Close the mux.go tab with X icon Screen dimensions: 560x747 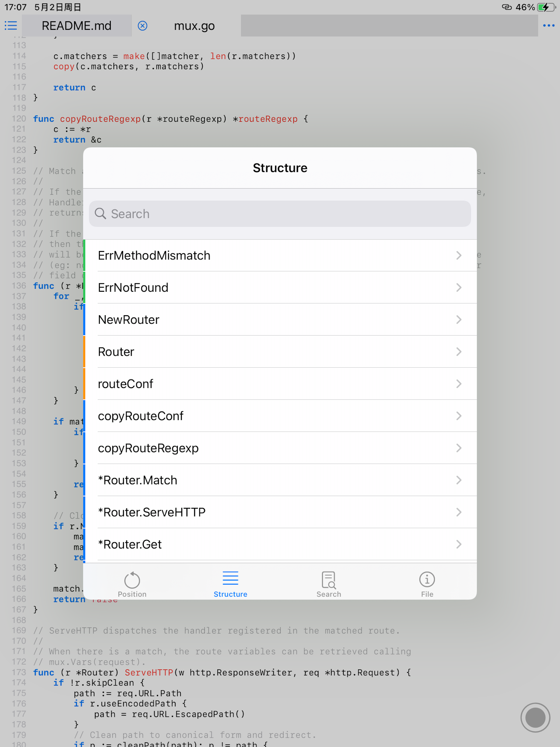[142, 26]
